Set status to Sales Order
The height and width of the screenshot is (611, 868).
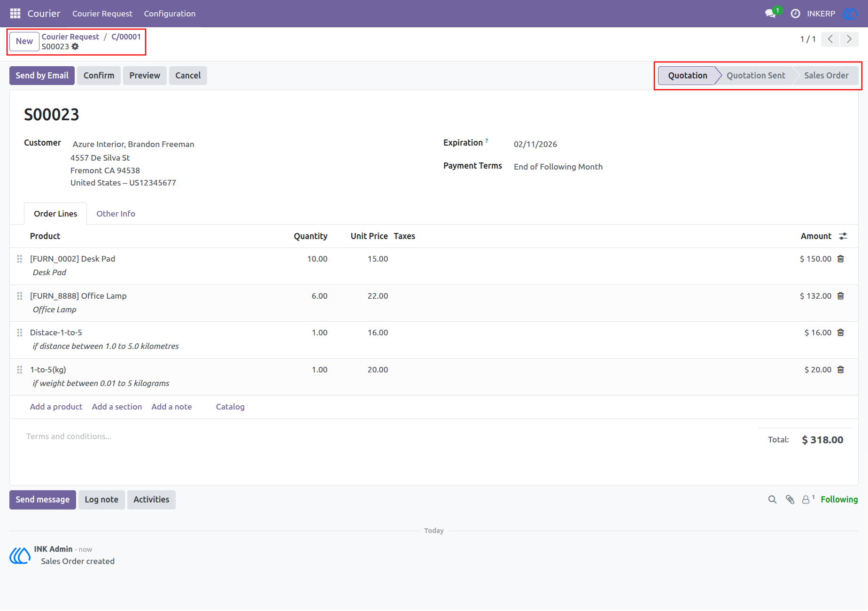click(826, 76)
